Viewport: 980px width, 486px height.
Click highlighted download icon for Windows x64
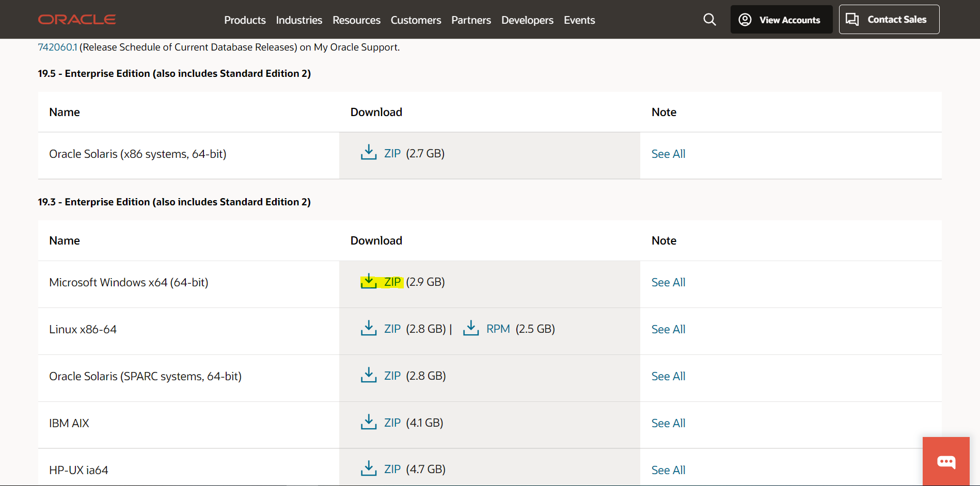(369, 281)
